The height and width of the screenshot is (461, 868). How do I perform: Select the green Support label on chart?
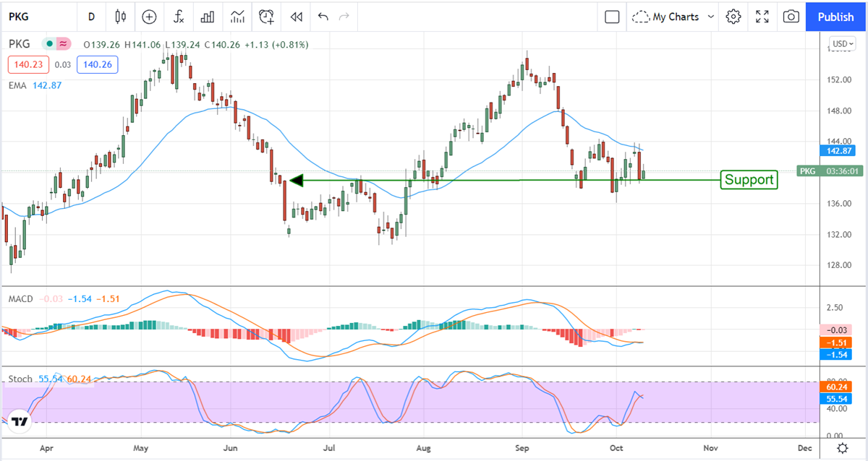coord(749,180)
